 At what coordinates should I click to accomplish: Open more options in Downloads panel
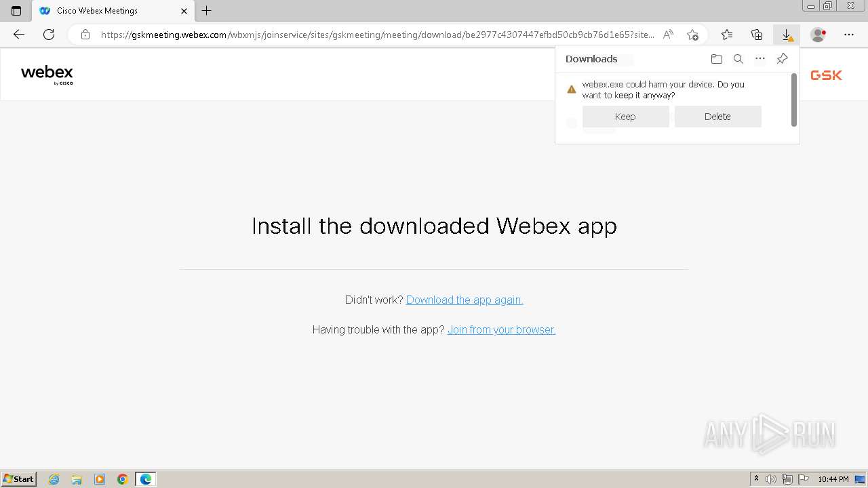[760, 59]
